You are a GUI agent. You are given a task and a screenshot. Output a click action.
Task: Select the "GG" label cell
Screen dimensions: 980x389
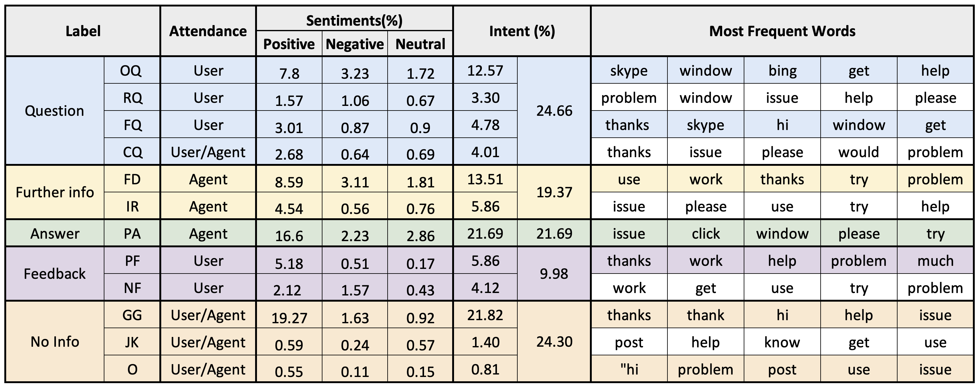tap(132, 315)
